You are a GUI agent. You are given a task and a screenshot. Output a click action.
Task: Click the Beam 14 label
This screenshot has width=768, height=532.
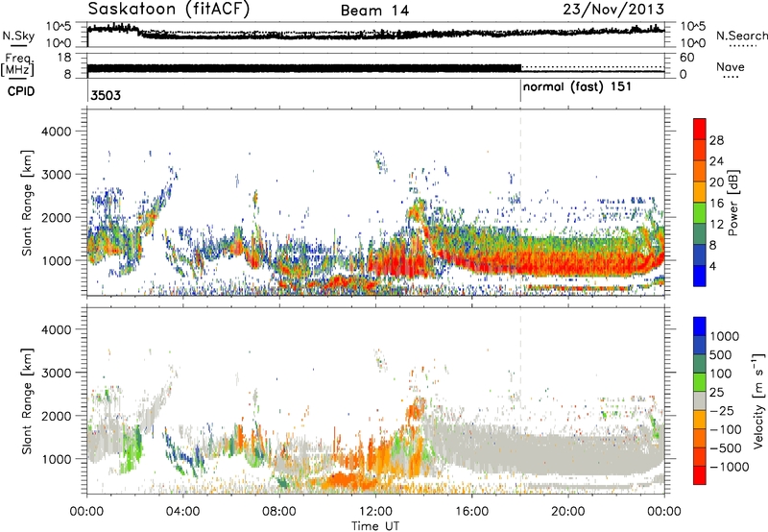[374, 11]
